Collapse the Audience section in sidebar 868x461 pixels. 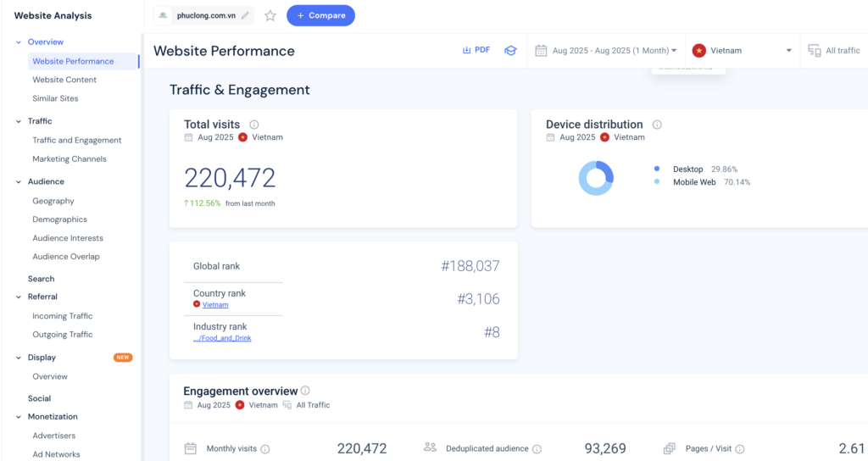coord(19,182)
